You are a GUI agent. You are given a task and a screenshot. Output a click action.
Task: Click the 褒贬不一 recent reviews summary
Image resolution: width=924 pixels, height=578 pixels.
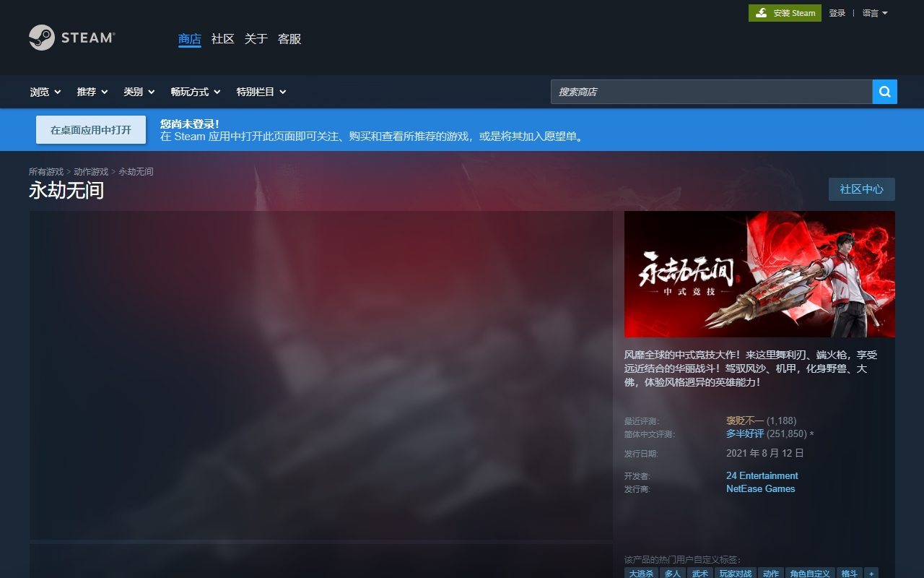(745, 420)
